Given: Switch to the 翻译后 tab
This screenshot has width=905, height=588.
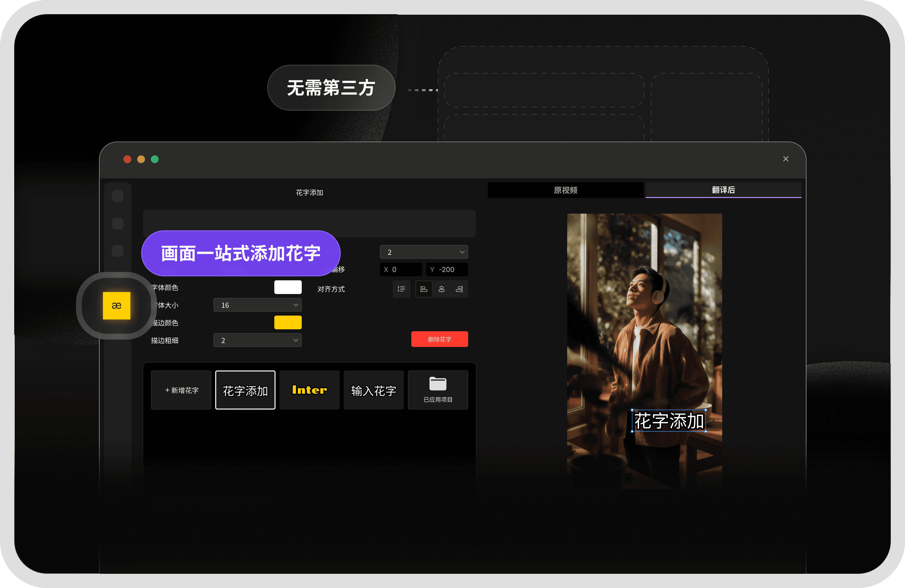Looking at the screenshot, I should pos(723,190).
